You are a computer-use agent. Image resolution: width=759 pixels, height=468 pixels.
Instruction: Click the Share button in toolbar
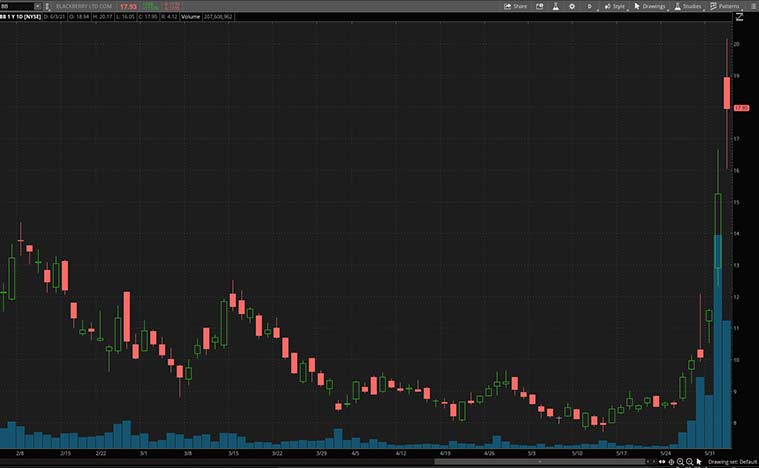[x=515, y=6]
